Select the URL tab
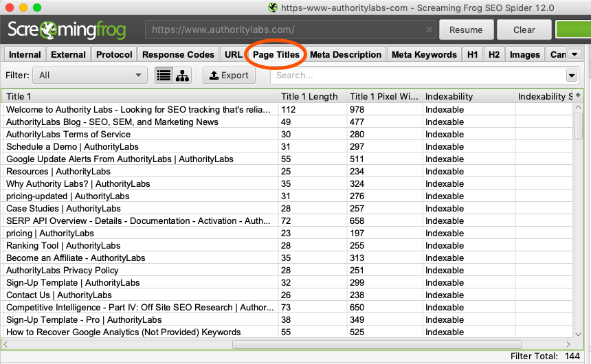The width and height of the screenshot is (591, 364). click(234, 55)
